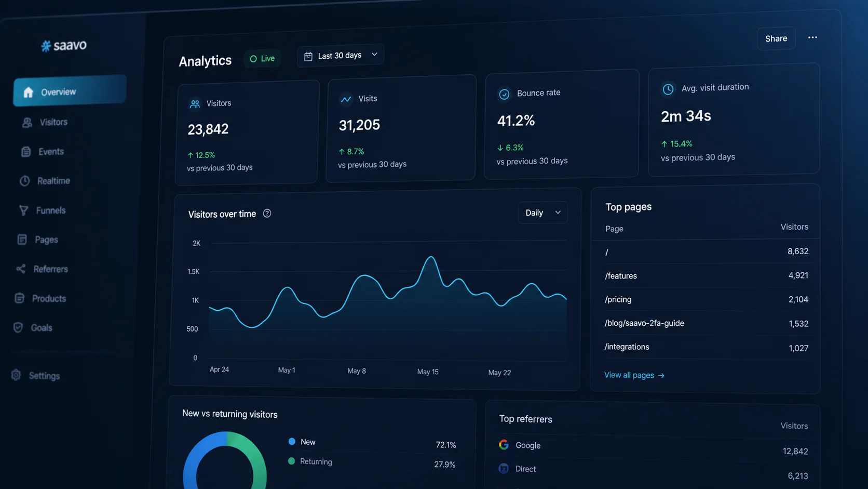868x489 pixels.
Task: Click the Settings menu item
Action: click(x=44, y=376)
